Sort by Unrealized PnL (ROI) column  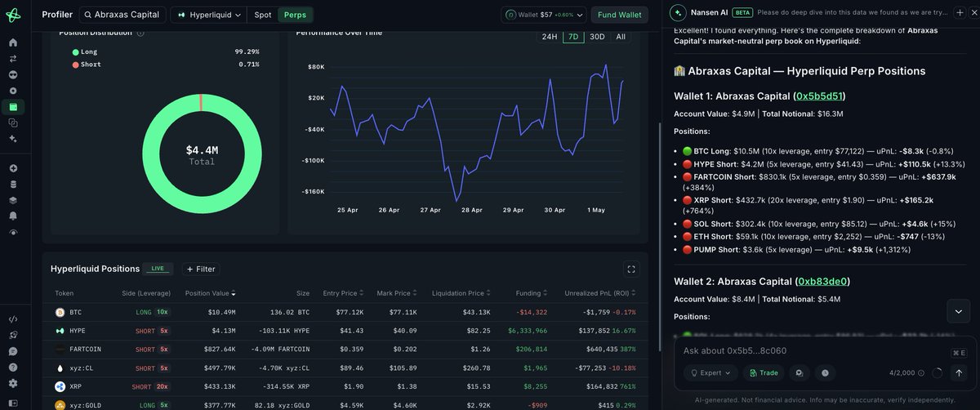(600, 293)
